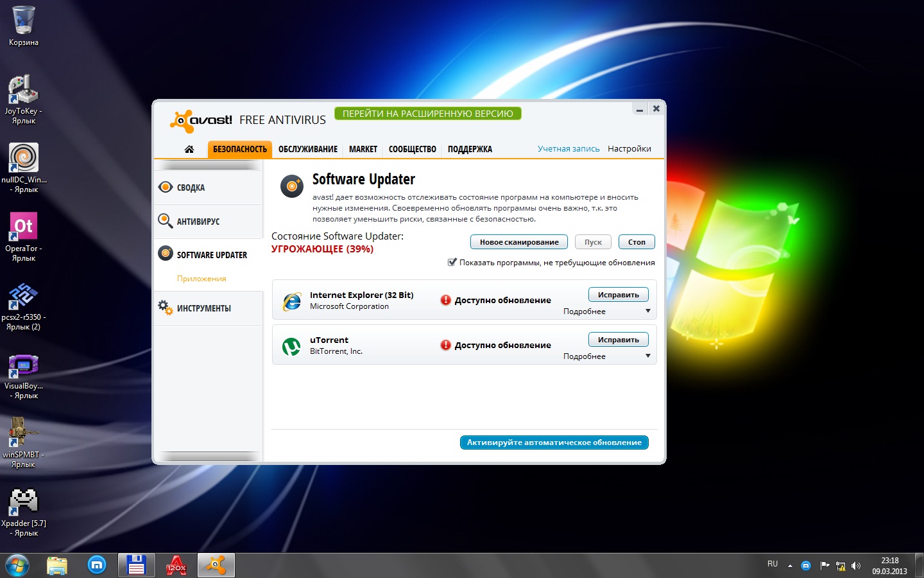This screenshot has height=578, width=924.
Task: Launch Maxthon browser from the taskbar
Action: tap(97, 565)
